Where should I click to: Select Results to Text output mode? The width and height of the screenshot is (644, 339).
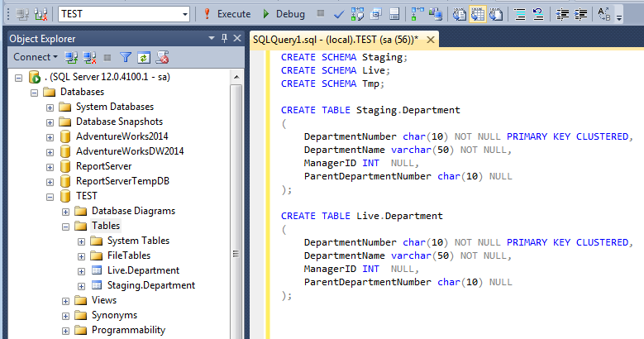tap(459, 14)
